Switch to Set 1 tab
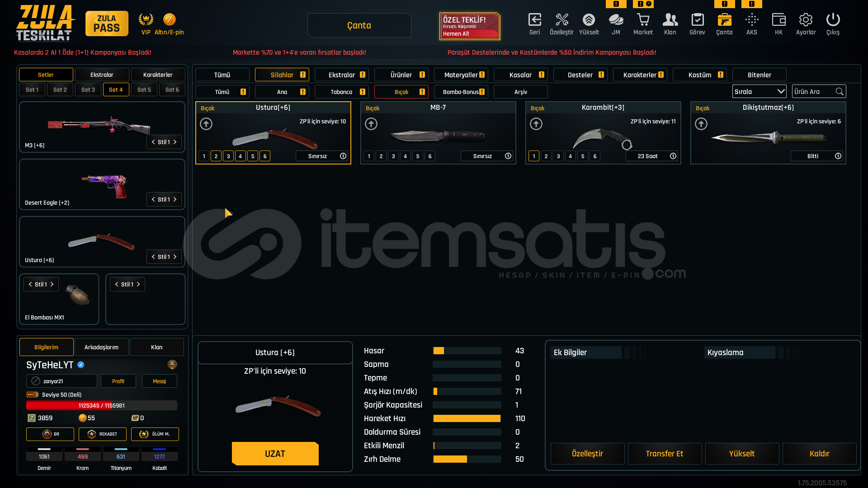 [x=32, y=89]
